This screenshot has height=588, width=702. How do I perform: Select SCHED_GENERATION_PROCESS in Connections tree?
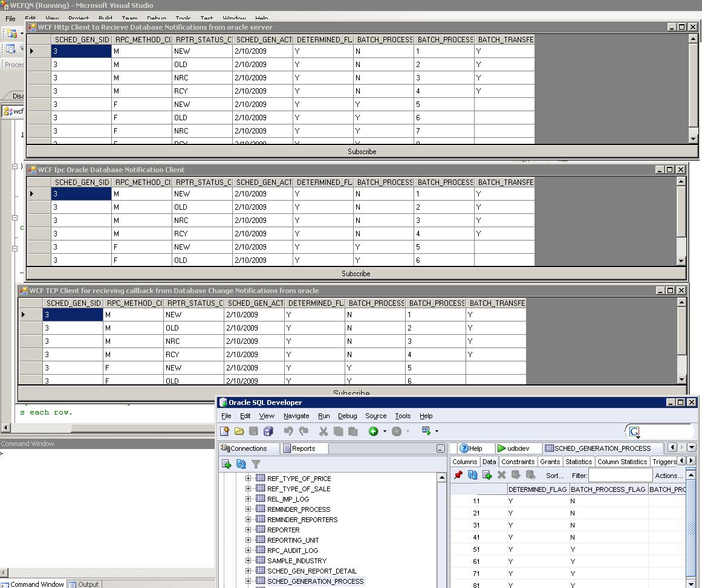(315, 581)
